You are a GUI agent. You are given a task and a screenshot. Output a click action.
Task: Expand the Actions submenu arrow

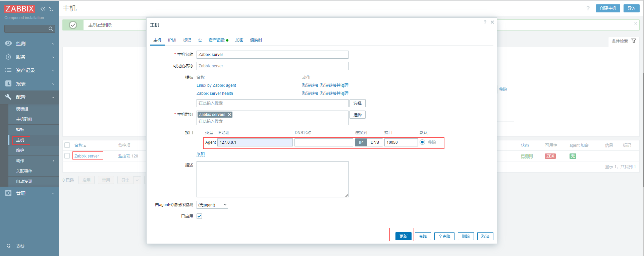point(53,161)
